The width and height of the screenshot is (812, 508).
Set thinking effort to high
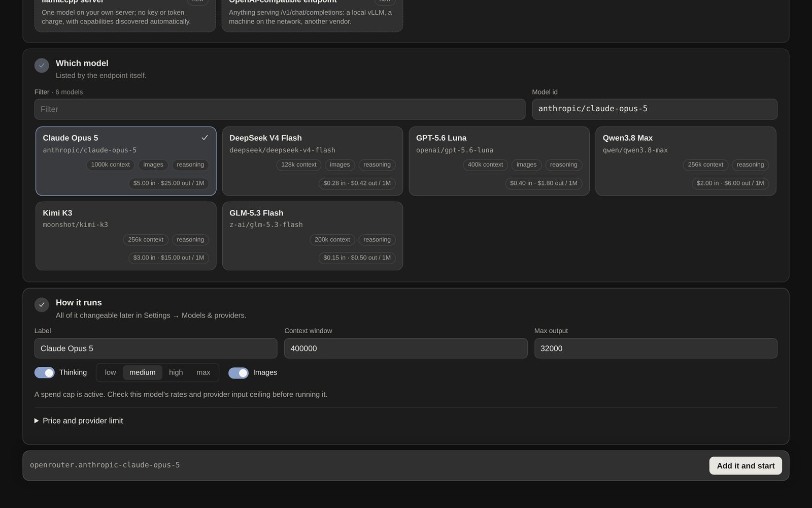click(x=176, y=372)
